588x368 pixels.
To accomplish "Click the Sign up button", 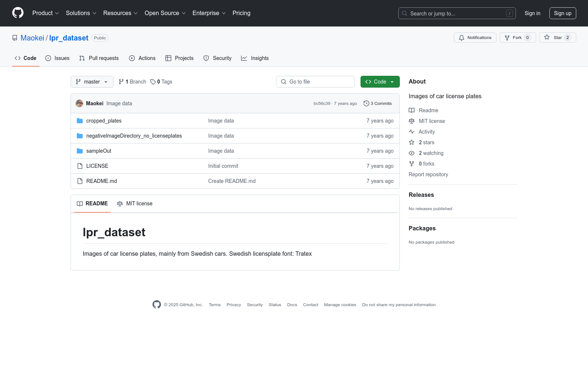I will point(563,13).
